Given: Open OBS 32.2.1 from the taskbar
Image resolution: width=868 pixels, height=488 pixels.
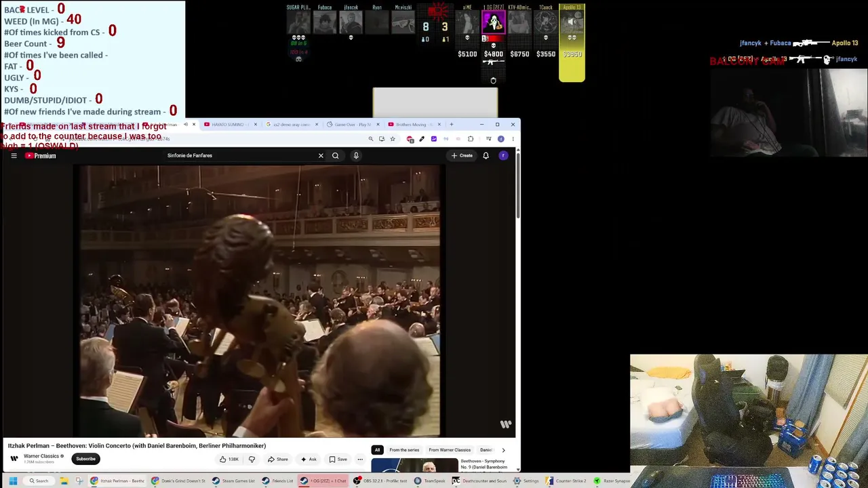Looking at the screenshot, I should (380, 481).
